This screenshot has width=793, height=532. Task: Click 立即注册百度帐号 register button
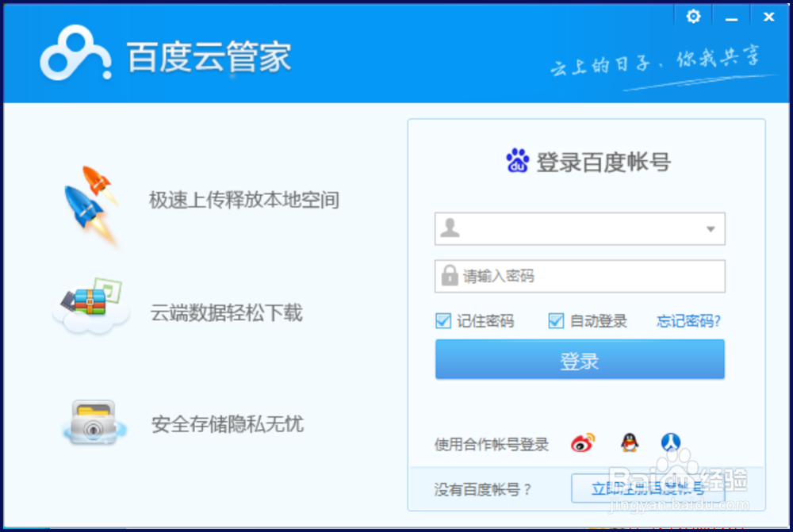pos(648,488)
